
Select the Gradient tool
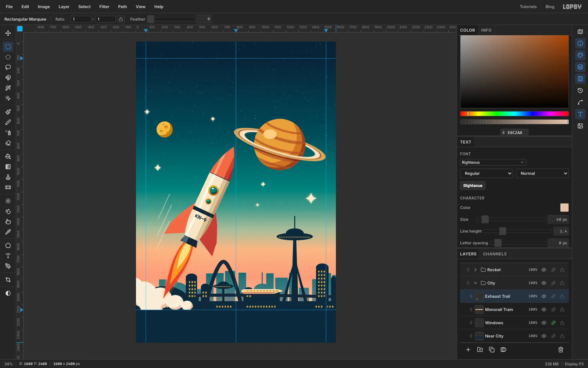click(x=8, y=167)
